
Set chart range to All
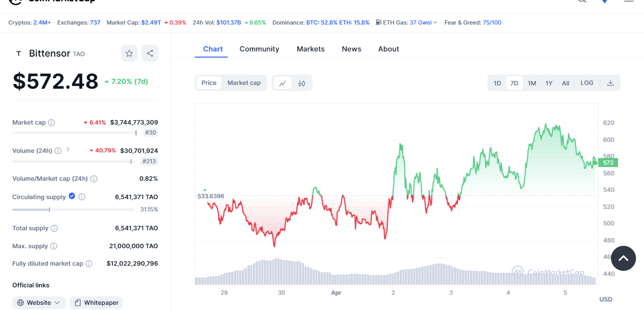[566, 83]
